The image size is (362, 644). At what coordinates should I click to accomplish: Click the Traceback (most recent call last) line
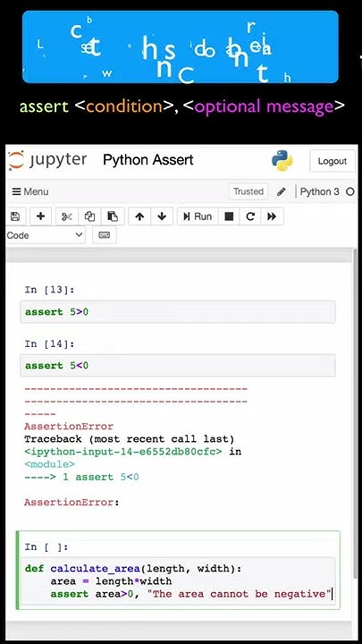tap(130, 439)
